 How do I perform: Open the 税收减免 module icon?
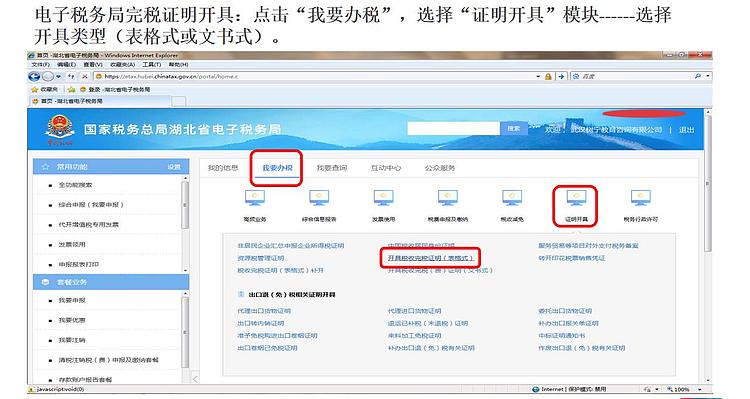click(512, 198)
